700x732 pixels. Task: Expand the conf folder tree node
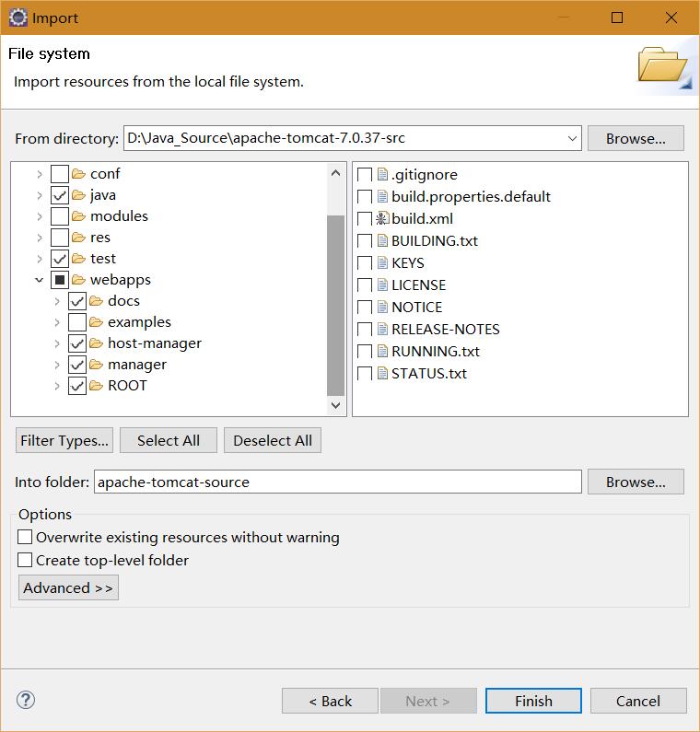tap(40, 175)
